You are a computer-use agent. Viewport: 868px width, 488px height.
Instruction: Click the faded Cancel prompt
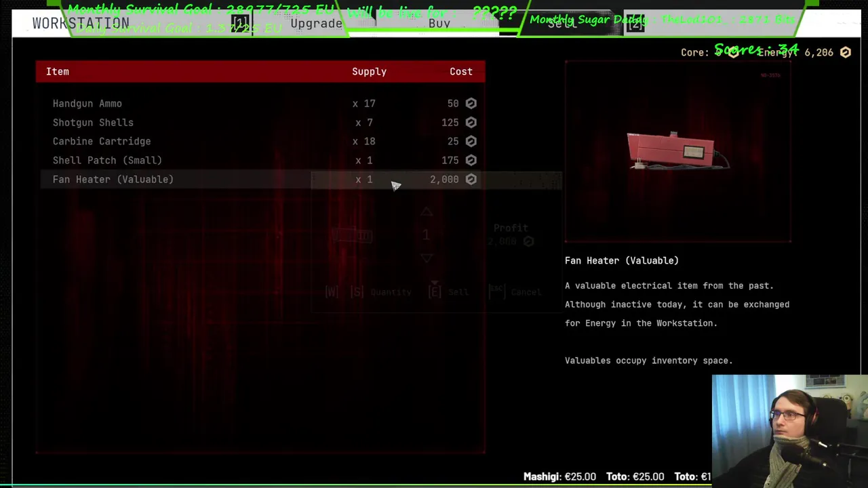click(x=517, y=292)
